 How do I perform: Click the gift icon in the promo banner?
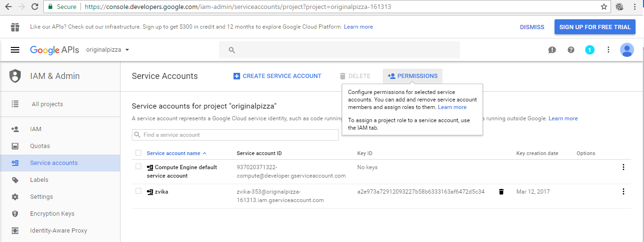pos(15,27)
